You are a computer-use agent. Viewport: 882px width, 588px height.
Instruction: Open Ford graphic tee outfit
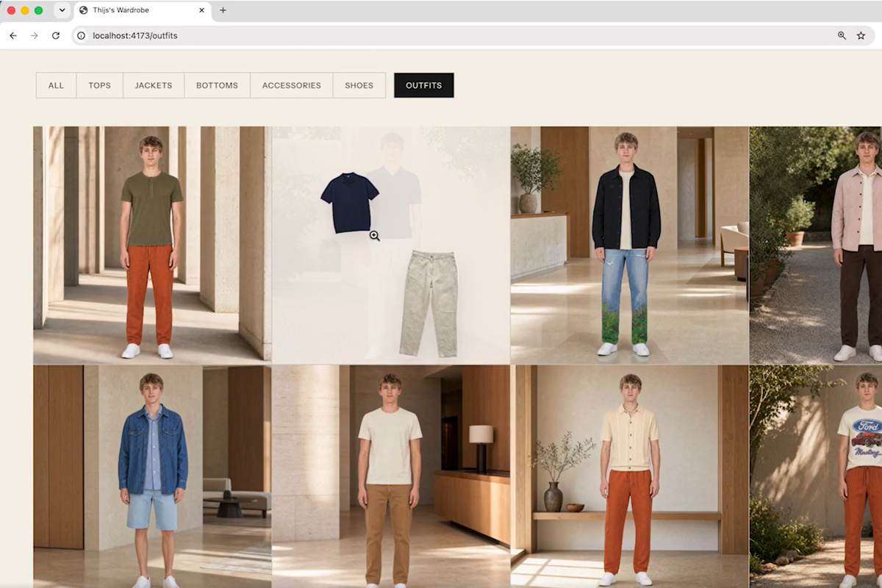click(x=816, y=476)
